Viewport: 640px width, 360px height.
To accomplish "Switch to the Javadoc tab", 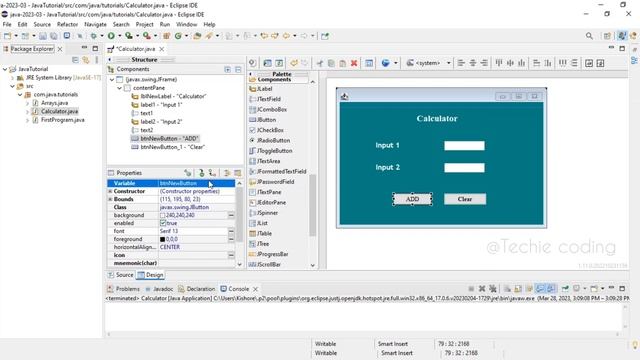I will tap(159, 289).
